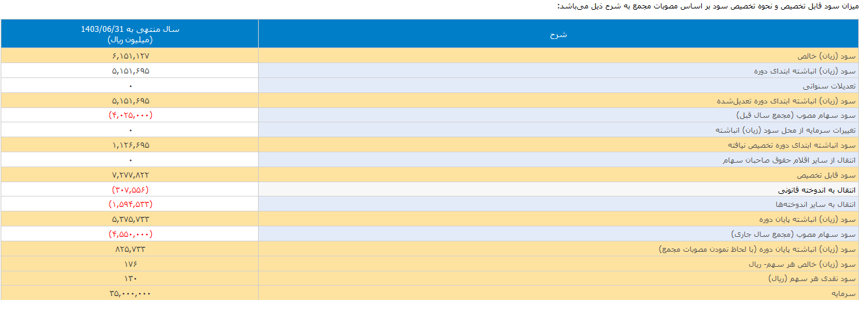Click the value 5,375,733

[x=130, y=219]
